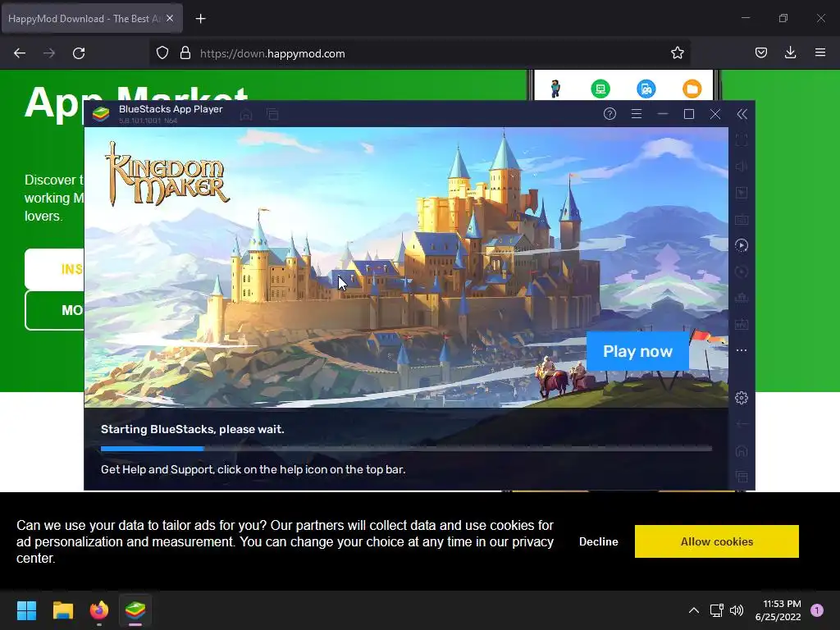Click the blue game controller icon on HappyMod page
This screenshot has width=840, height=630.
[x=646, y=89]
